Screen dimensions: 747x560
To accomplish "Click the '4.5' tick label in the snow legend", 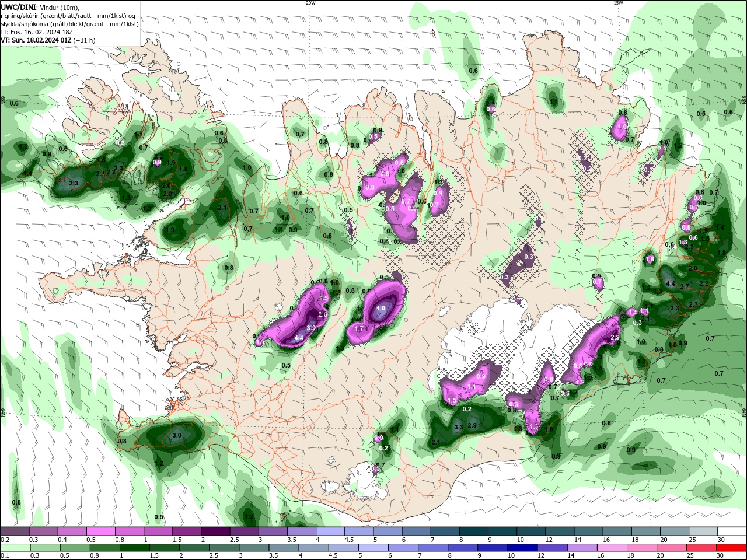I will click(x=348, y=540).
